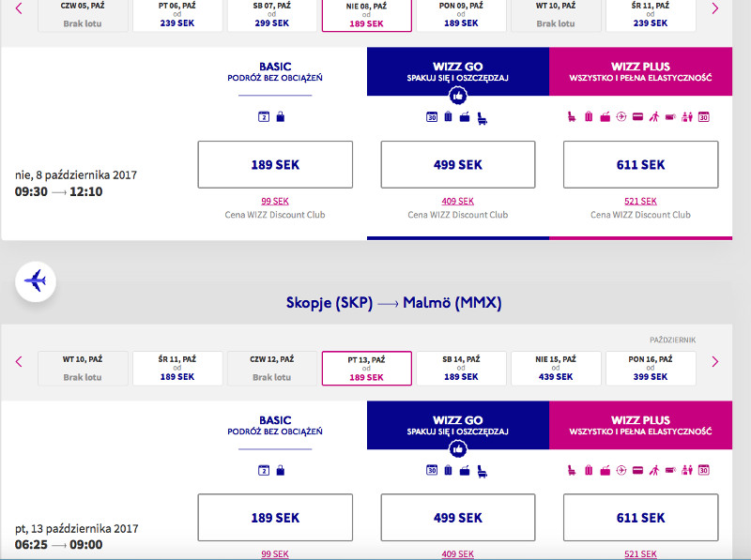The image size is (751, 560).
Task: Click Wizz Go's seat icon, 8 października flight
Action: 483,118
